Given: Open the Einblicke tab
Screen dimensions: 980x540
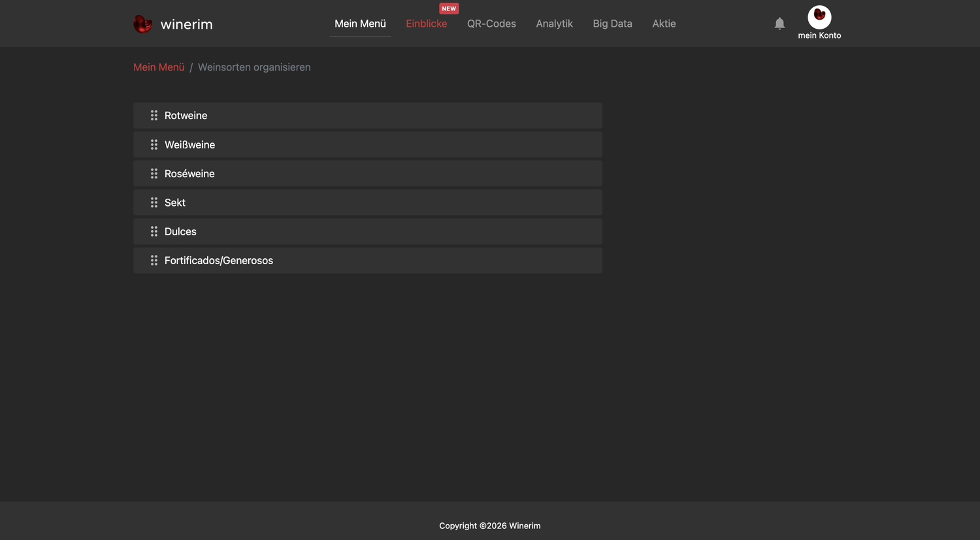Looking at the screenshot, I should pos(427,24).
